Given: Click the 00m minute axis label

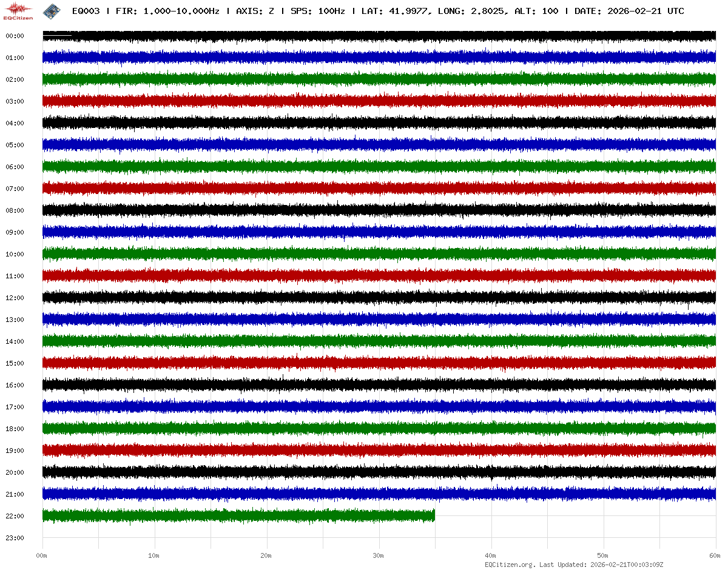Looking at the screenshot, I should click(x=41, y=555).
